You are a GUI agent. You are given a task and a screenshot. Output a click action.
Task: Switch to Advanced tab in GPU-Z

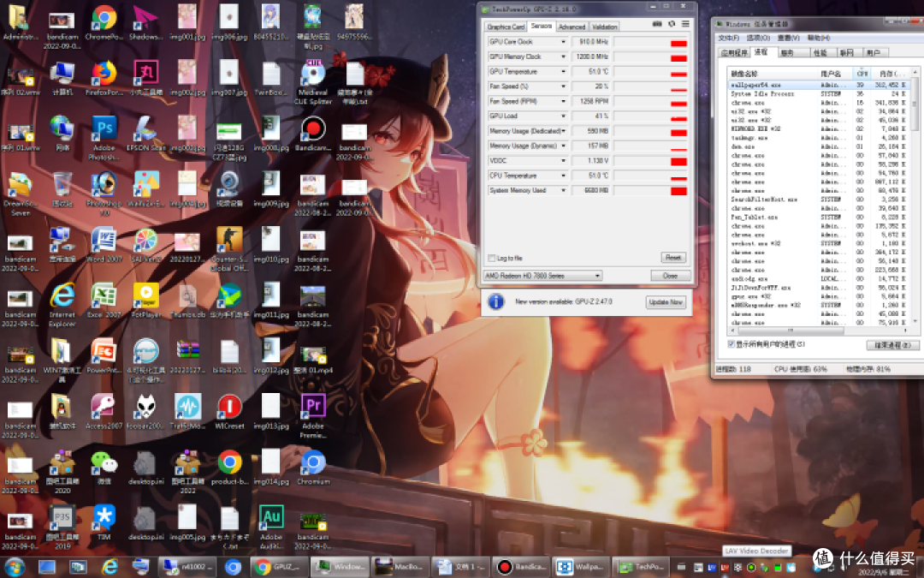(572, 27)
